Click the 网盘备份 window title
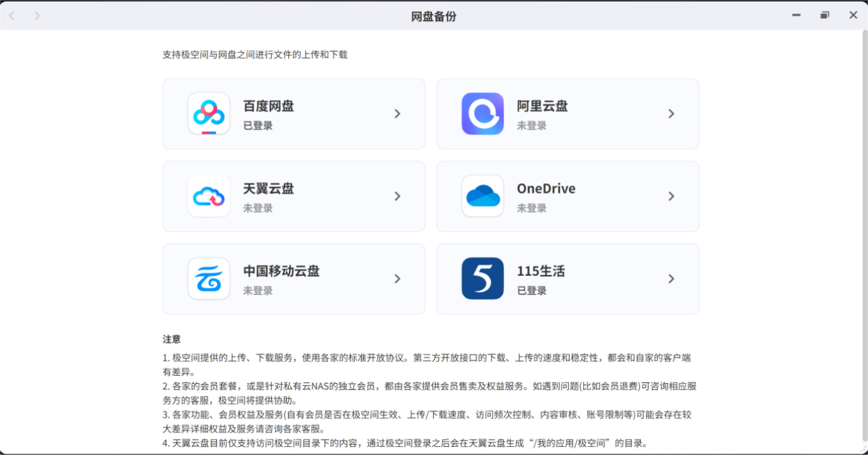Screen dimensions: 868x455 (x=434, y=16)
